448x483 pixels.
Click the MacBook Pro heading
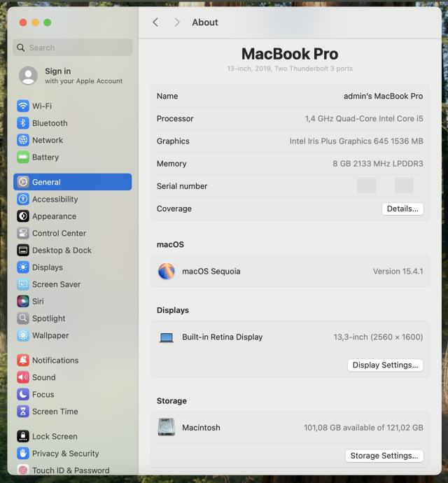point(290,54)
